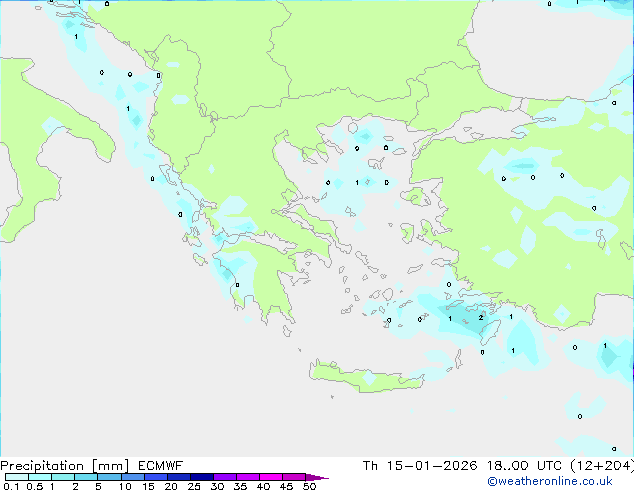Click the 'Precipitation [mm]' title text
The width and height of the screenshot is (634, 490).
[x=65, y=466]
